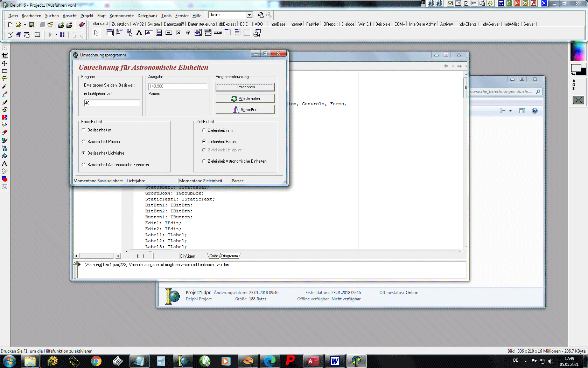This screenshot has height=368, width=588.
Task: Click the Pause program icon
Action: pyautogui.click(x=62, y=35)
